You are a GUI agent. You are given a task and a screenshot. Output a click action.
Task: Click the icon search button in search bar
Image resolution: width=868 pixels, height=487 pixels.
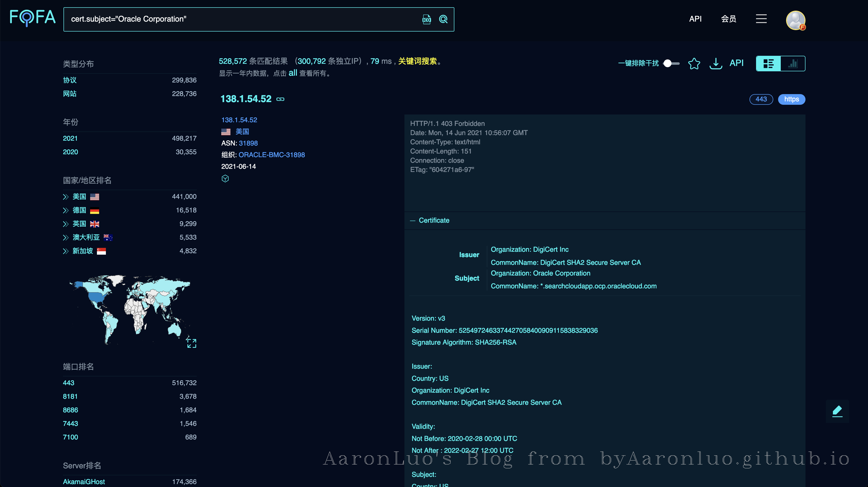[426, 19]
